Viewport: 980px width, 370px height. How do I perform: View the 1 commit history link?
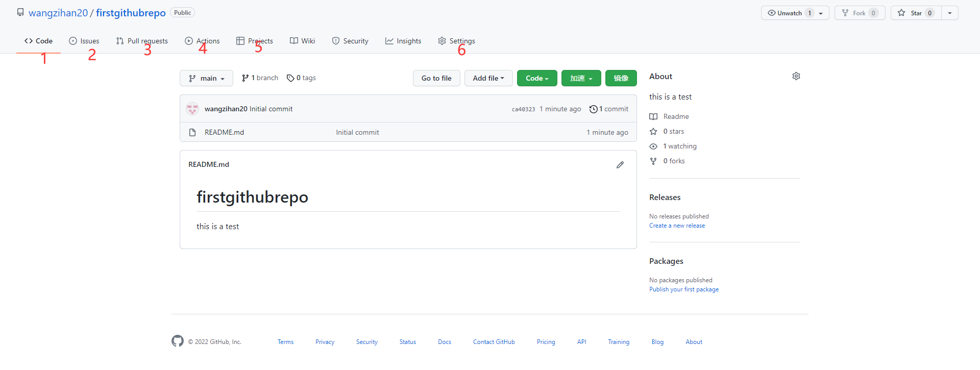click(609, 109)
